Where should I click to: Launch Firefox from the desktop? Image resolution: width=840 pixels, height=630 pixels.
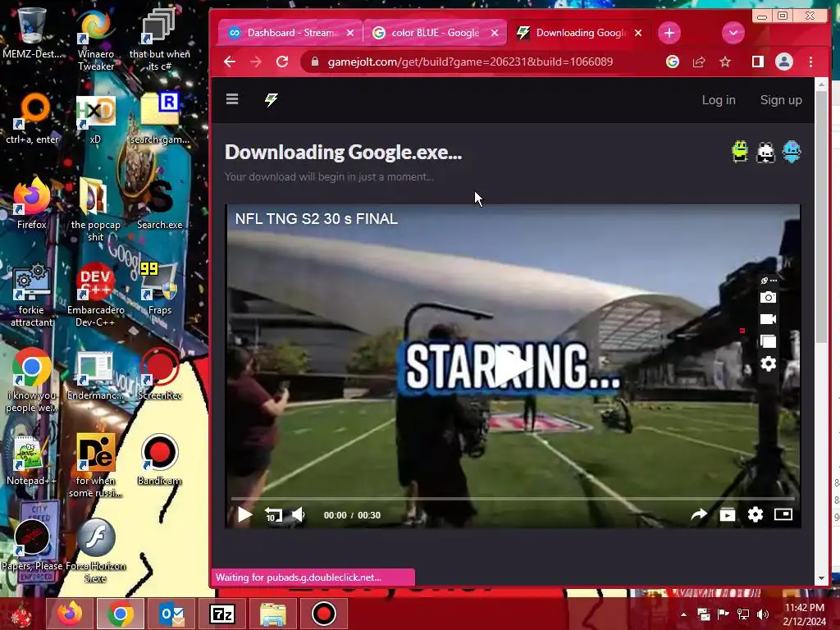click(x=32, y=204)
